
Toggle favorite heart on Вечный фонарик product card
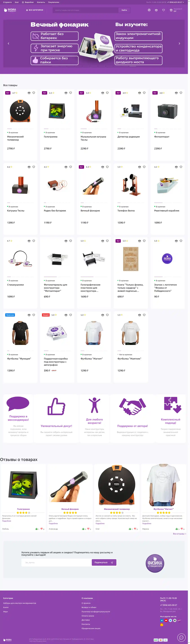108,167
